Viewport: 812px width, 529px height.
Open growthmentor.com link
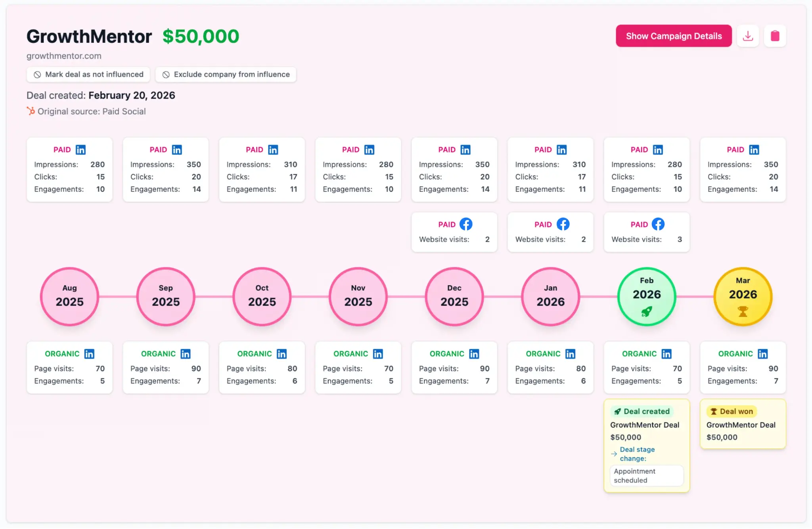(x=64, y=56)
